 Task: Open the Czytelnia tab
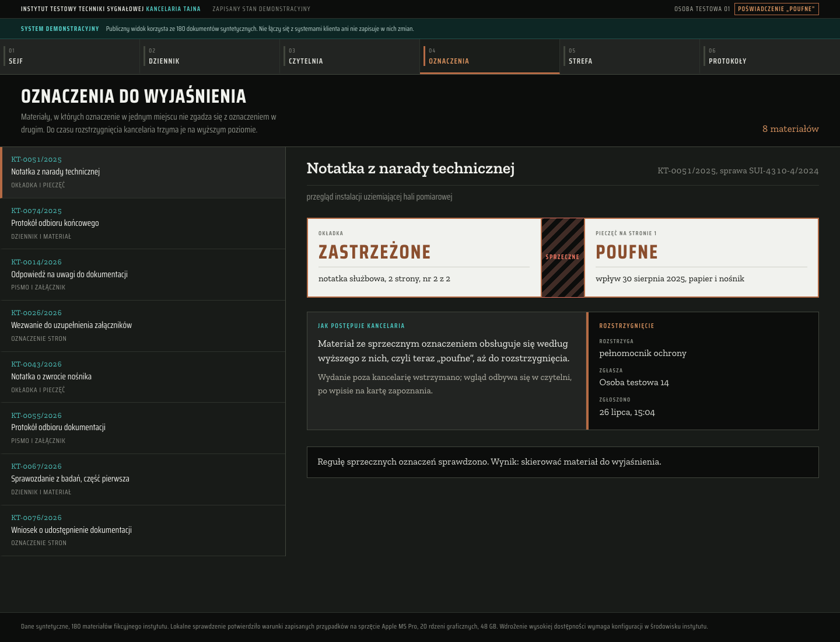click(350, 57)
